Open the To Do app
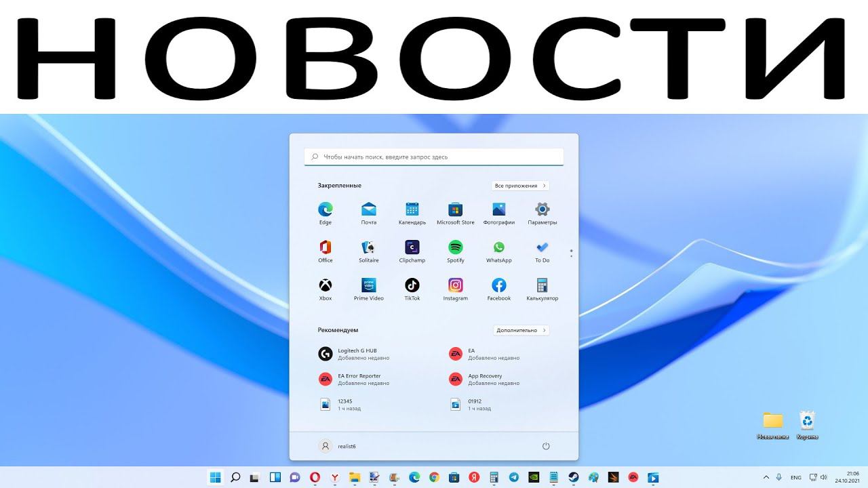The width and height of the screenshot is (868, 488). point(542,251)
